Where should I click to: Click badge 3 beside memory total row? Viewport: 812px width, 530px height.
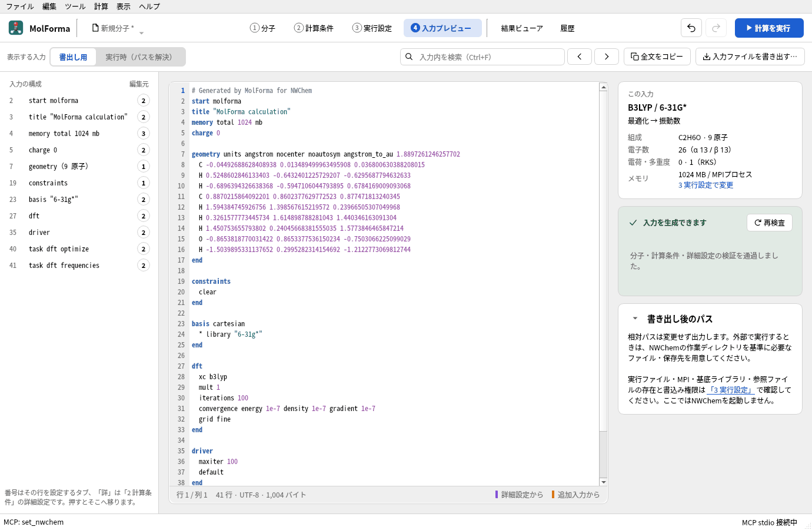pyautogui.click(x=143, y=134)
